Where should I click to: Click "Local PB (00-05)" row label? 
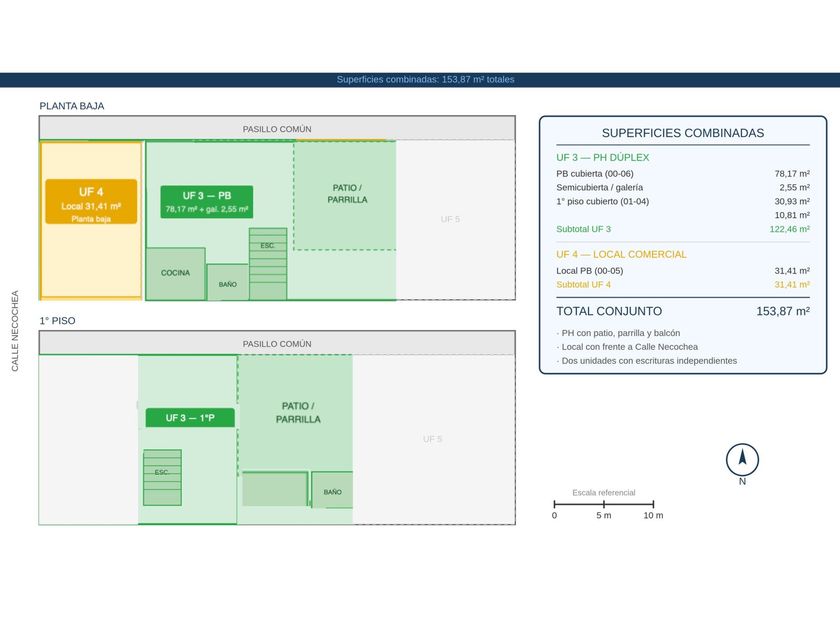pyautogui.click(x=589, y=271)
